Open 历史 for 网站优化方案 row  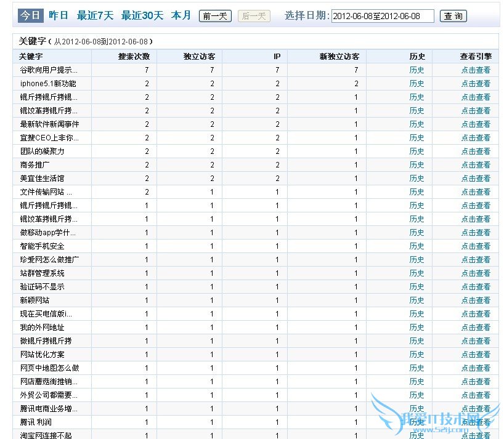(x=417, y=355)
